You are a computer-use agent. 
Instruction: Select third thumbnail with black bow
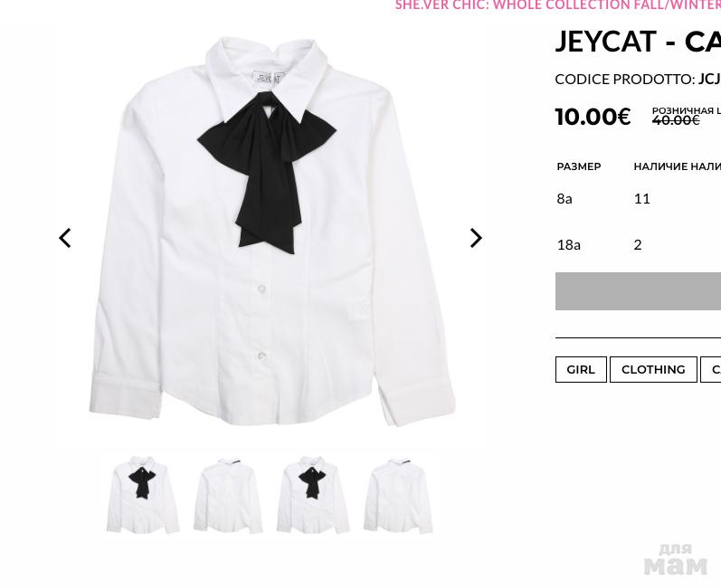click(x=313, y=495)
